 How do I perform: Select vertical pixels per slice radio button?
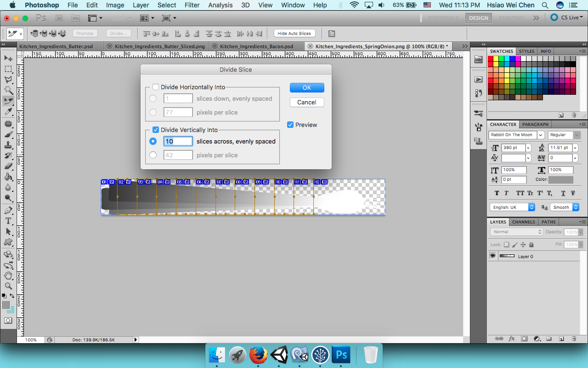tap(153, 155)
